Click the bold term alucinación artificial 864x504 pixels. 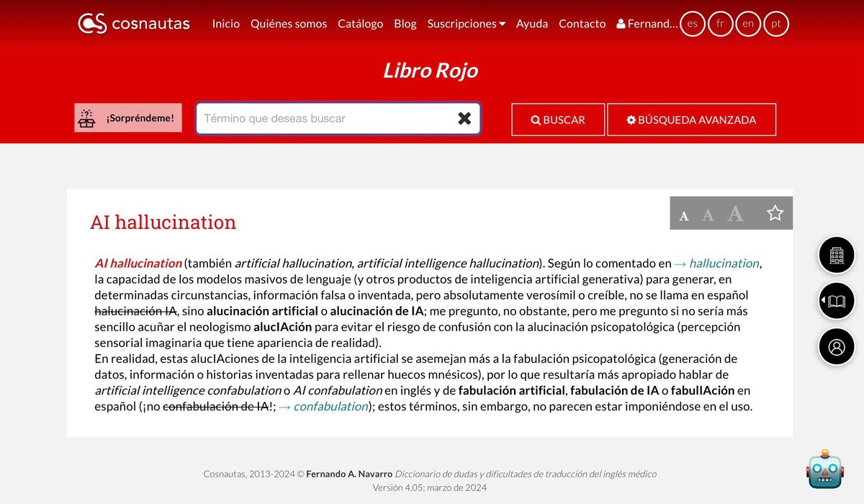[x=262, y=311]
